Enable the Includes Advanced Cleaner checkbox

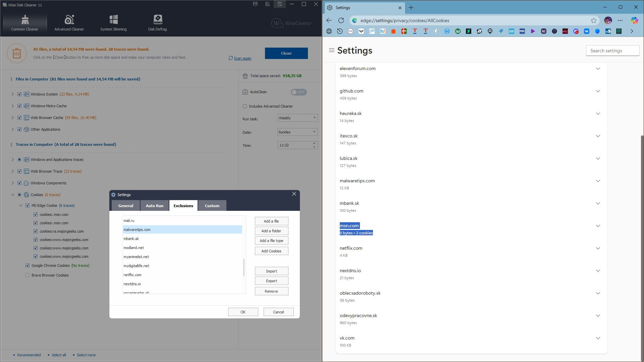point(245,106)
